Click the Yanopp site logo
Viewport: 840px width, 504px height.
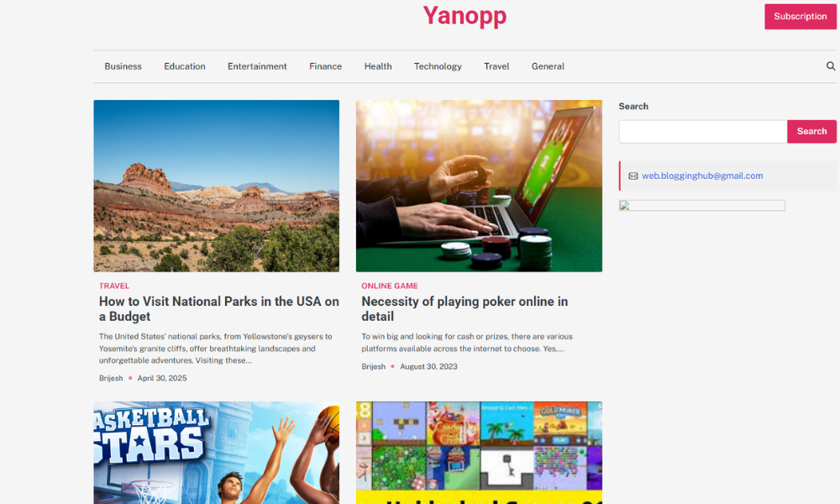[465, 15]
